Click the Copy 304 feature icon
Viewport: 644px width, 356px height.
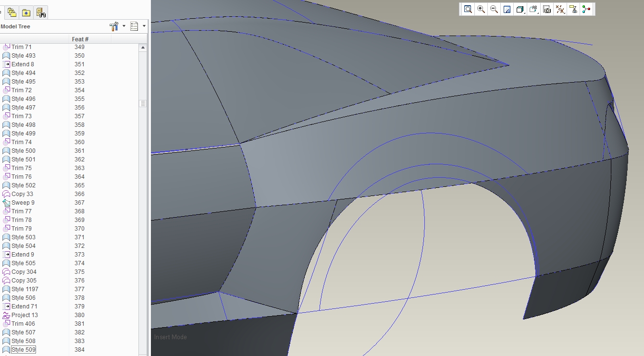6,272
